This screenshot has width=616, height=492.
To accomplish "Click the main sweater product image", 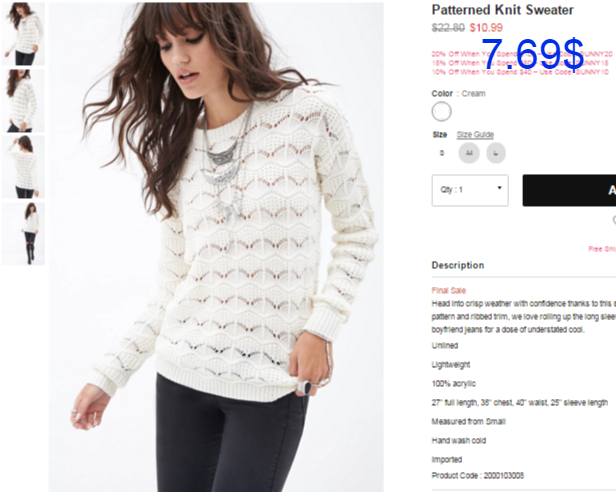I will point(216,247).
